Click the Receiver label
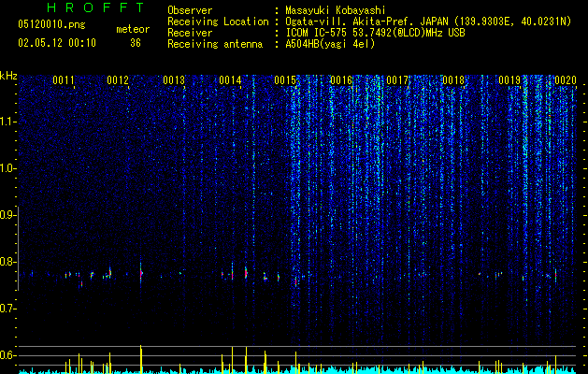This screenshot has height=374, width=588. 190,33
